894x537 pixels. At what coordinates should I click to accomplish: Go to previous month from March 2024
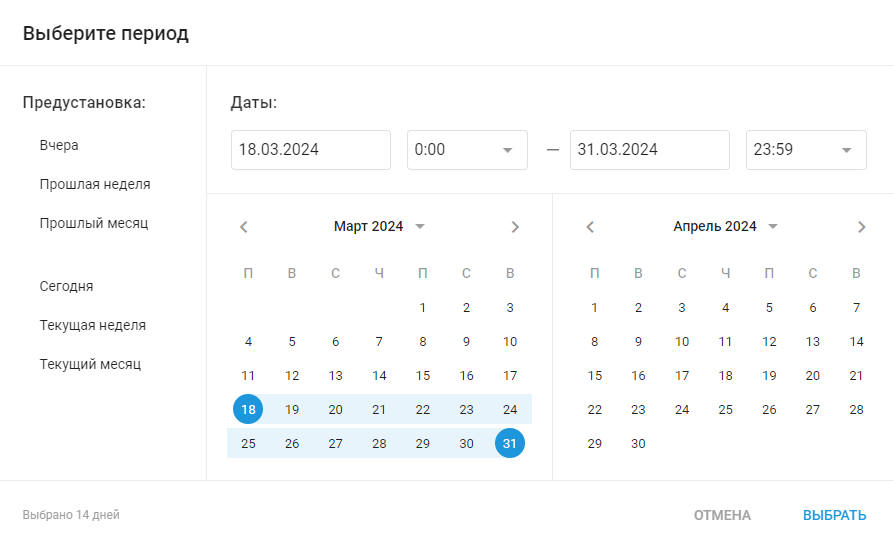243,227
